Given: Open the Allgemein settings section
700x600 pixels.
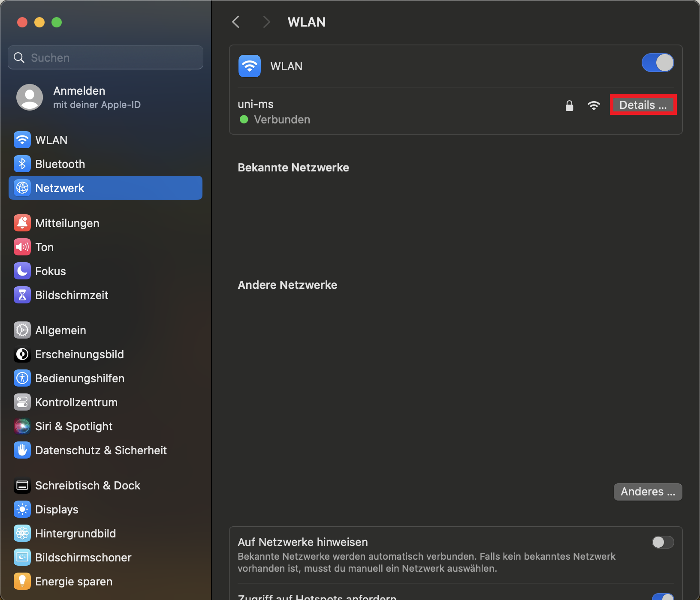Looking at the screenshot, I should click(x=61, y=330).
